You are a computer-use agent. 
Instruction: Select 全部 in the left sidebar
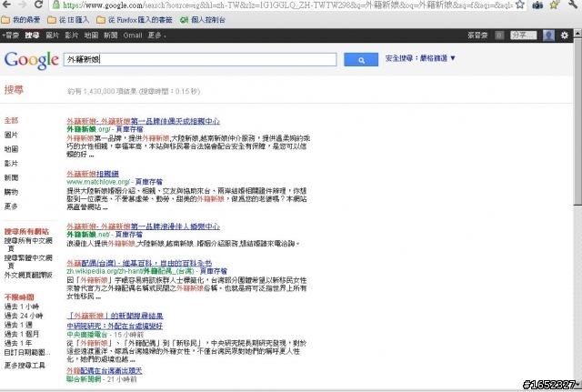click(x=11, y=120)
